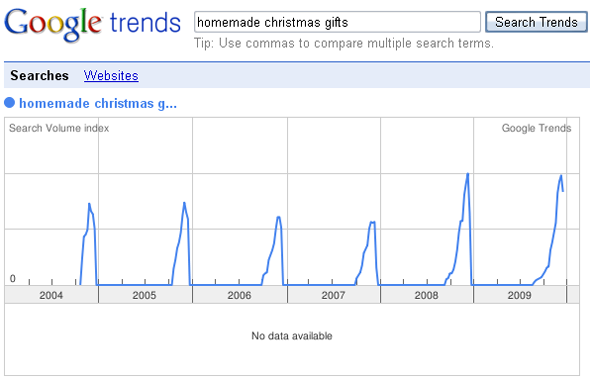Select the Searches tab
Screen dimensions: 590x379
click(x=40, y=76)
